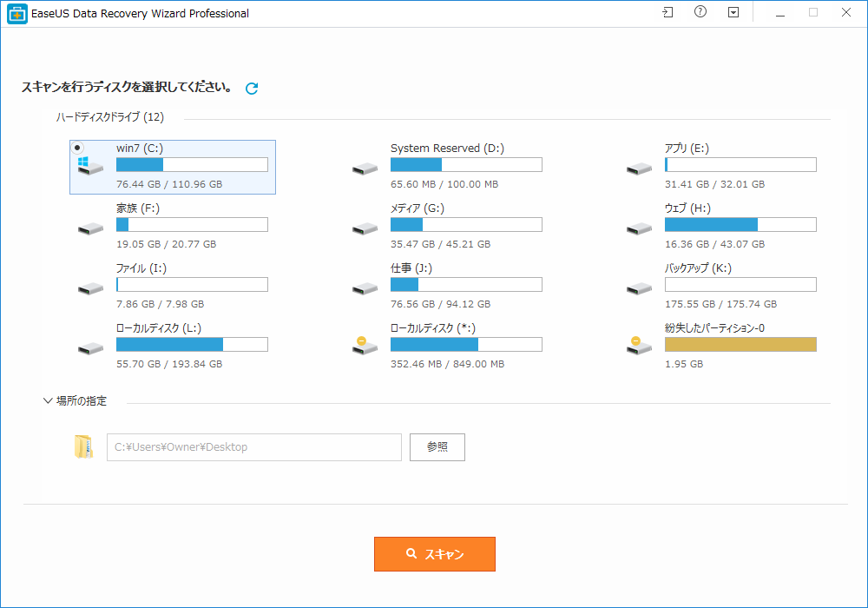The height and width of the screenshot is (608, 868).
Task: Click the 紛失したパーティション-0 label
Action: (714, 328)
